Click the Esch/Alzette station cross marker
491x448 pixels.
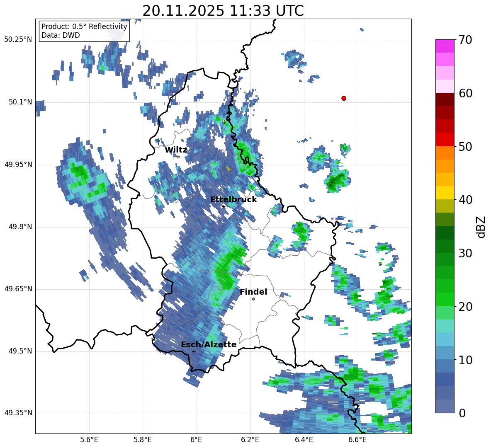point(194,351)
